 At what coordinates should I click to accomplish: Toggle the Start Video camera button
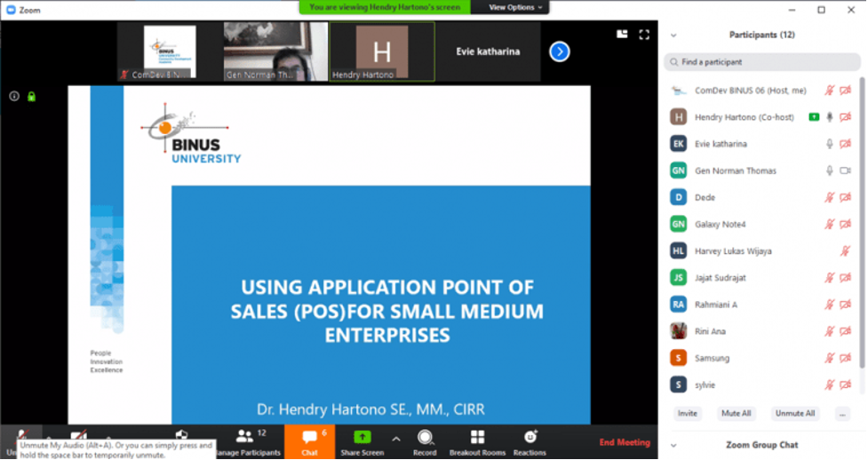78,435
